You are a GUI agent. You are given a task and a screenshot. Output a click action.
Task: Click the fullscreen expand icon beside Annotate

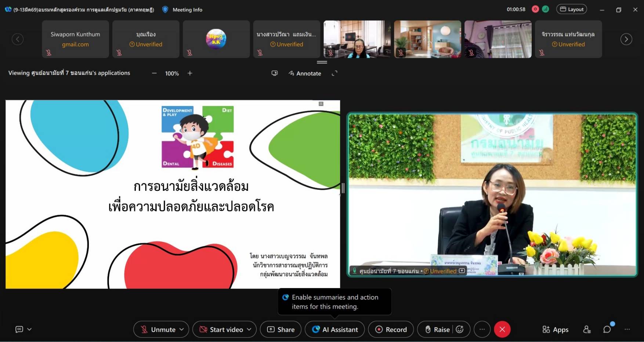[x=334, y=73]
